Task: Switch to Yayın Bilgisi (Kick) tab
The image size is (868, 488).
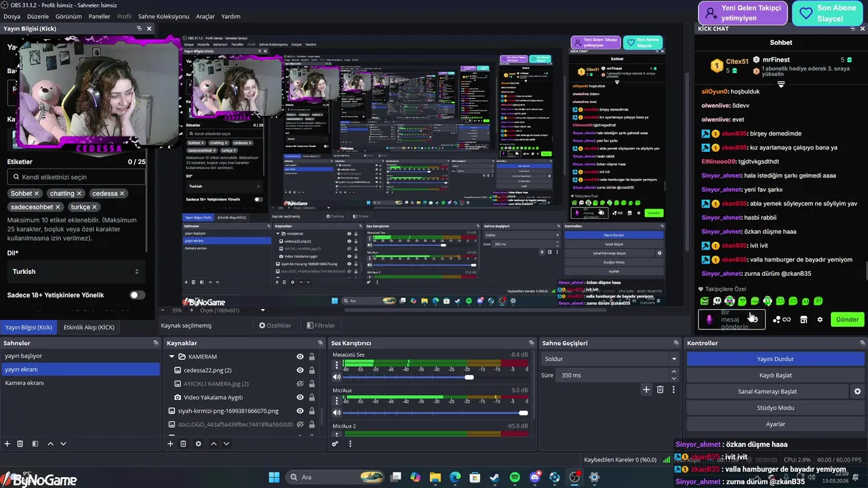Action: (28, 327)
